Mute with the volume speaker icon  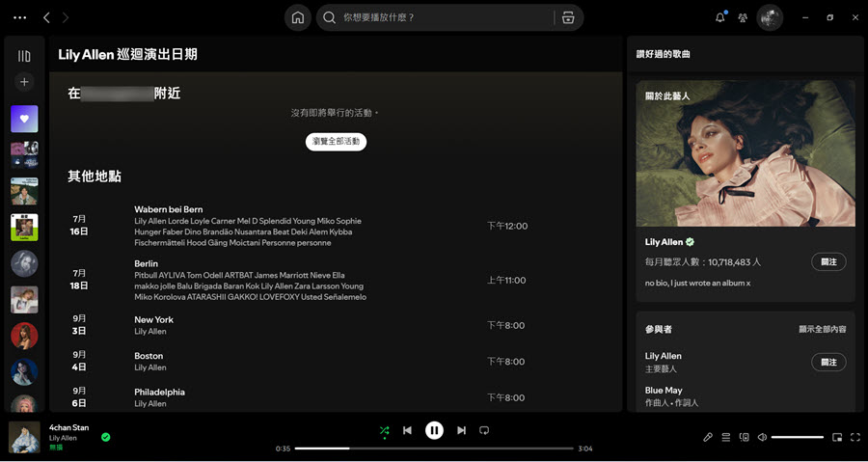[x=762, y=437]
